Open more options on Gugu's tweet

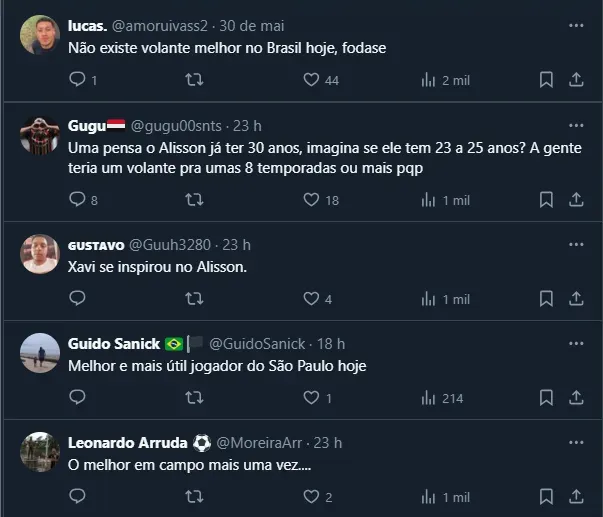pyautogui.click(x=576, y=125)
